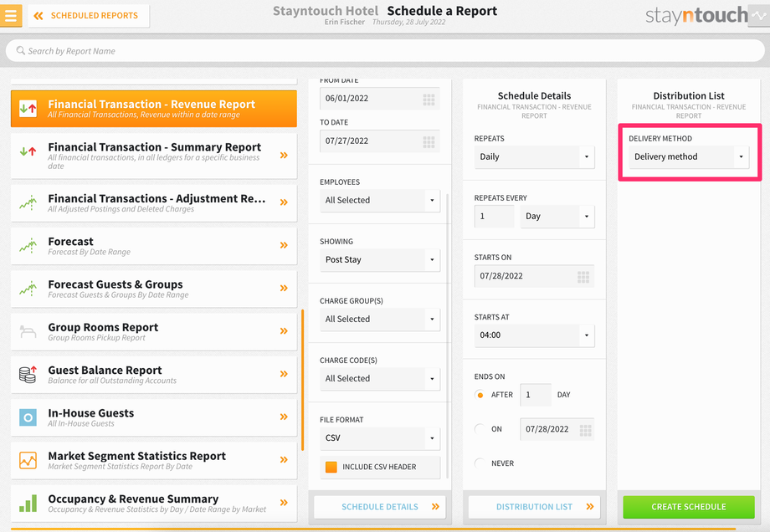The image size is (770, 532).
Task: Click the double chevron back icon
Action: 38,16
